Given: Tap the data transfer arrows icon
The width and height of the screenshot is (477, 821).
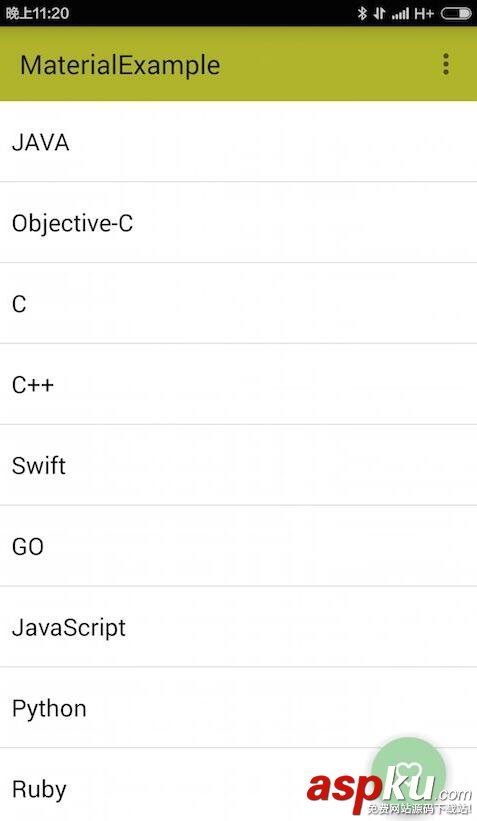Looking at the screenshot, I should point(380,14).
